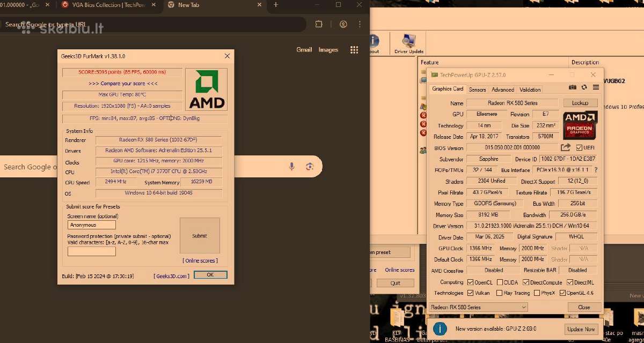Open the info icon in update notification
The width and height of the screenshot is (644, 343).
440,329
